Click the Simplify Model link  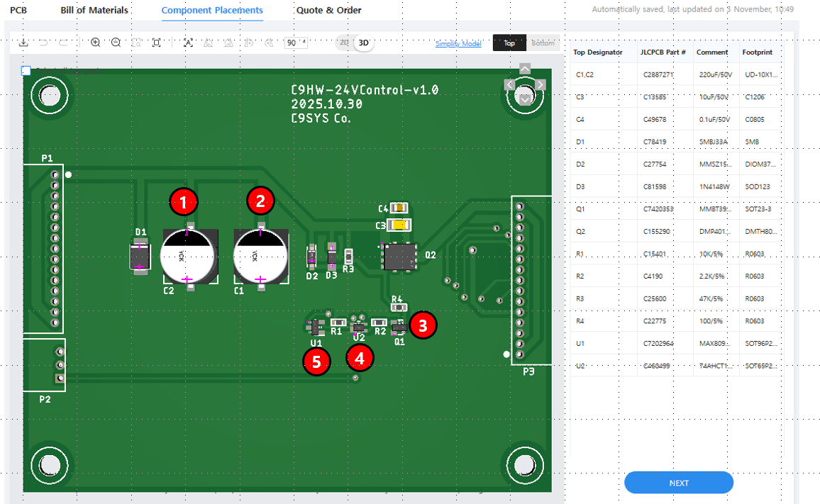pos(458,44)
